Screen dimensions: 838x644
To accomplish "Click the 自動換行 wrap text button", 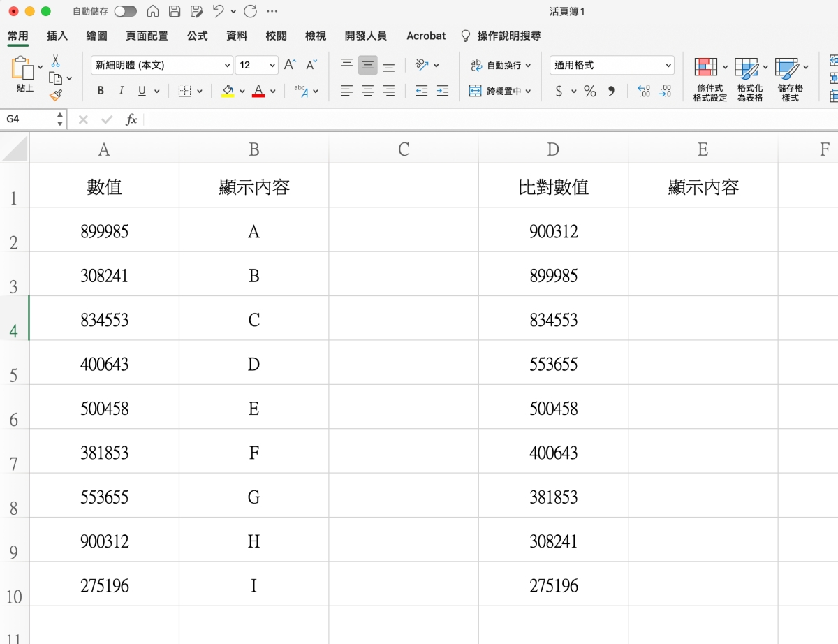I will [500, 65].
